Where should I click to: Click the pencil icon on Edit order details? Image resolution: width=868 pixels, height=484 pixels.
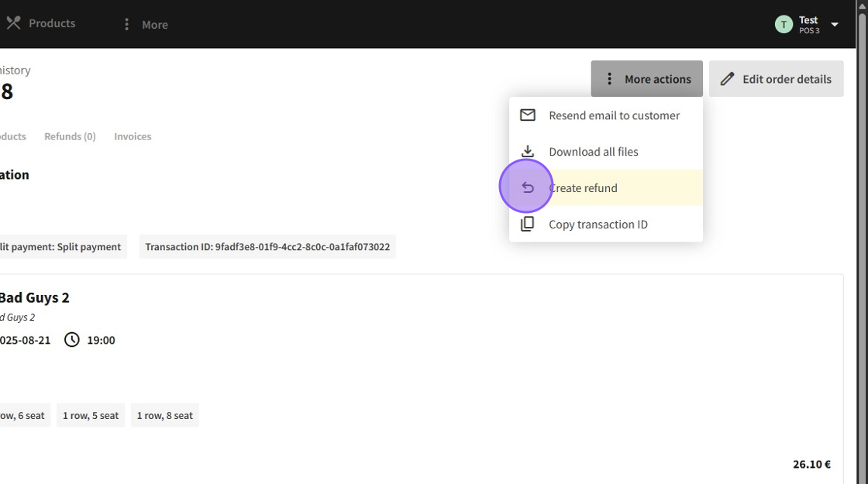click(727, 79)
